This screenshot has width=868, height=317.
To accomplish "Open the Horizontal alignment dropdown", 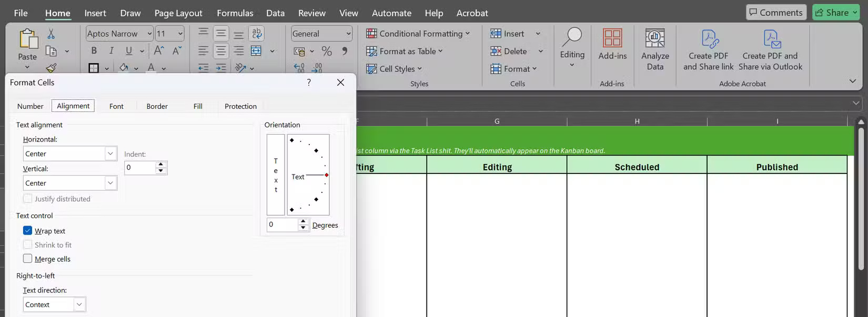I will click(x=110, y=154).
